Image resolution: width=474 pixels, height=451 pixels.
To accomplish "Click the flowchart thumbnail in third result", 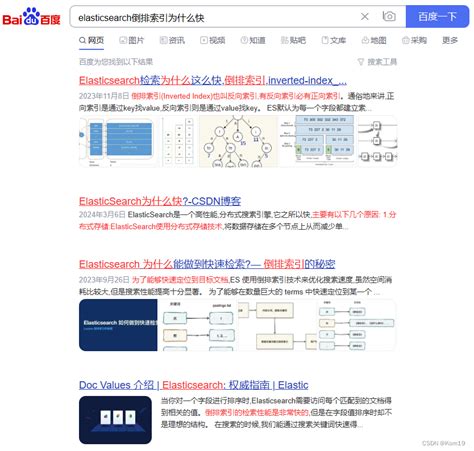I will pos(277,325).
